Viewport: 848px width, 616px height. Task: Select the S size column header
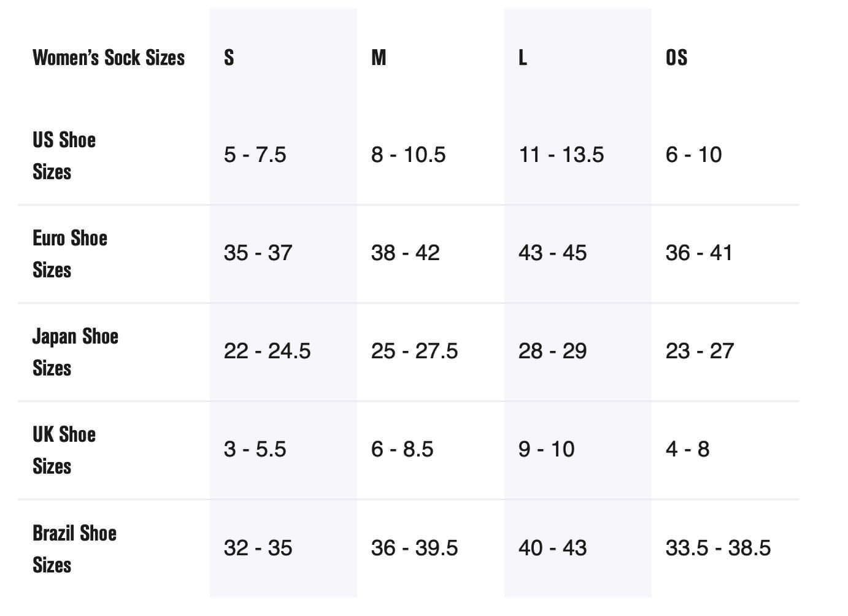click(x=229, y=58)
